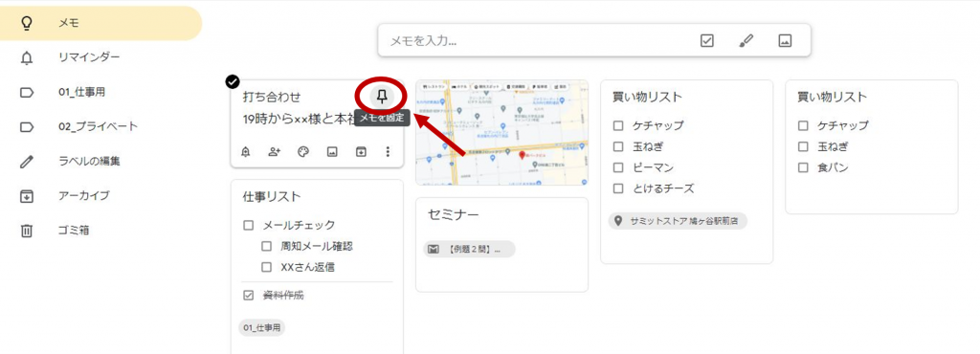This screenshot has width=980, height=354.
Task: Open メモ in the sidebar
Action: (x=100, y=23)
